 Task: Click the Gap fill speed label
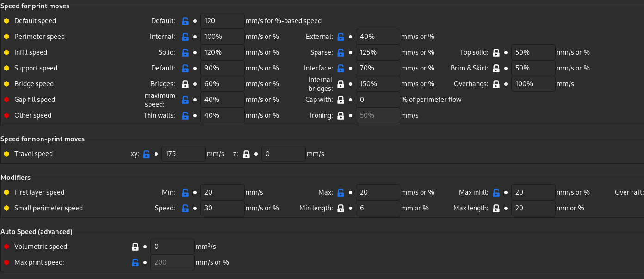coord(35,100)
